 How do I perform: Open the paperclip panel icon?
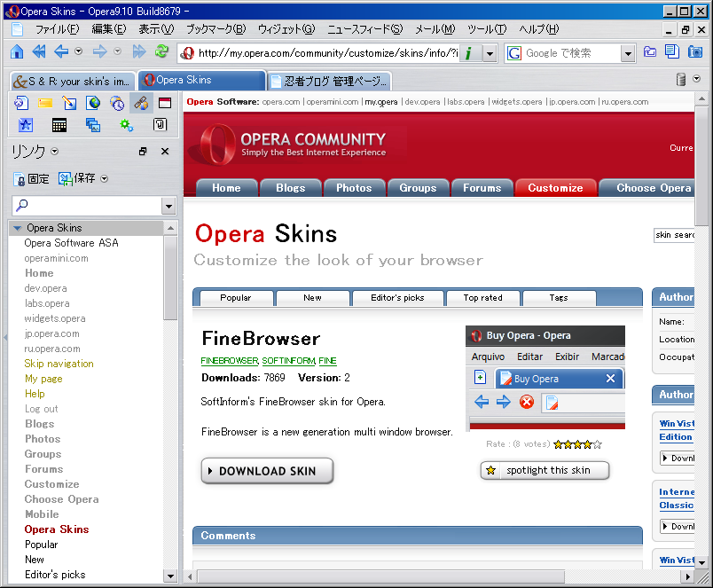(160, 124)
